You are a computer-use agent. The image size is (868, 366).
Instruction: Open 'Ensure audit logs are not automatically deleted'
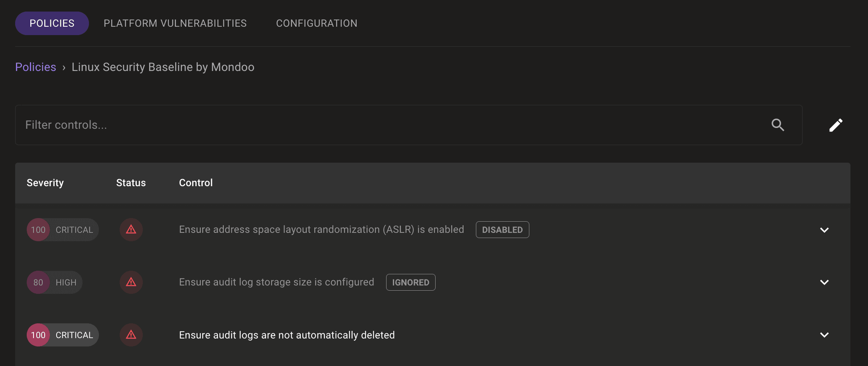point(287,335)
